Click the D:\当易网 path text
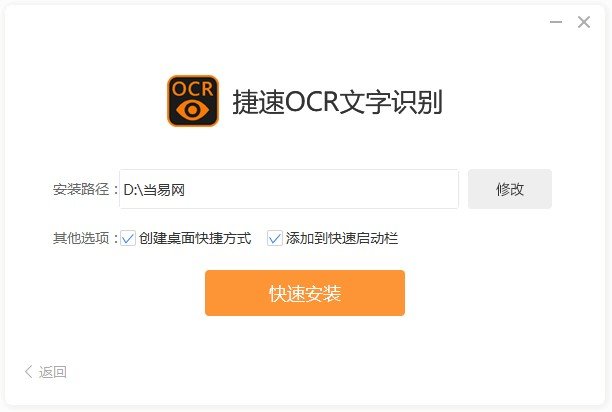Screen dimensions: 612x412 pos(154,190)
